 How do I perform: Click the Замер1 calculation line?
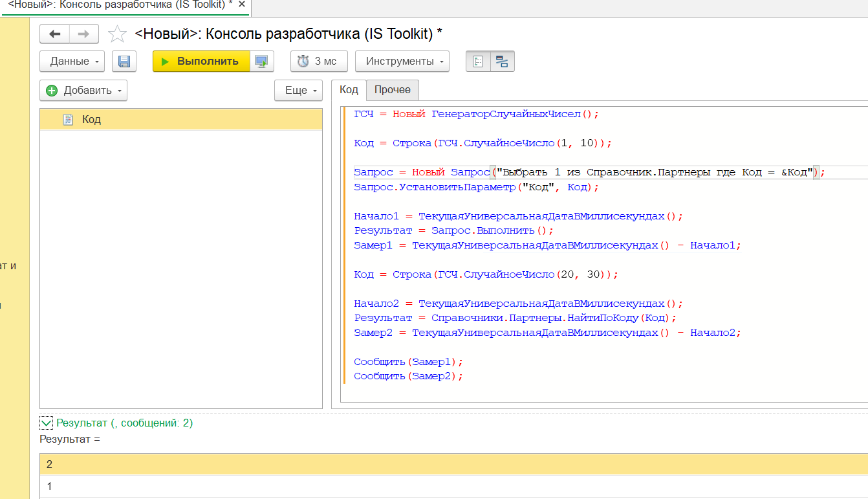point(548,245)
